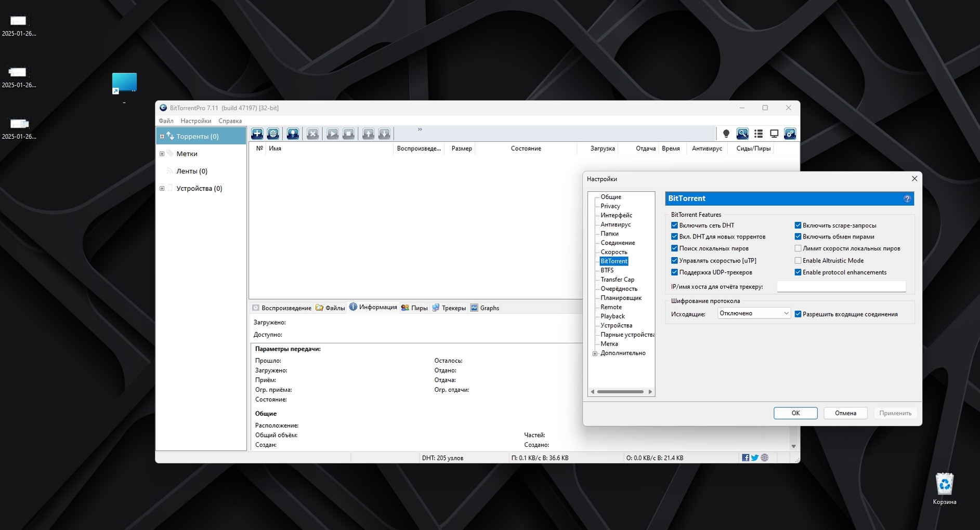Toggle 'Включить обмен пирами' checkbox

click(798, 237)
